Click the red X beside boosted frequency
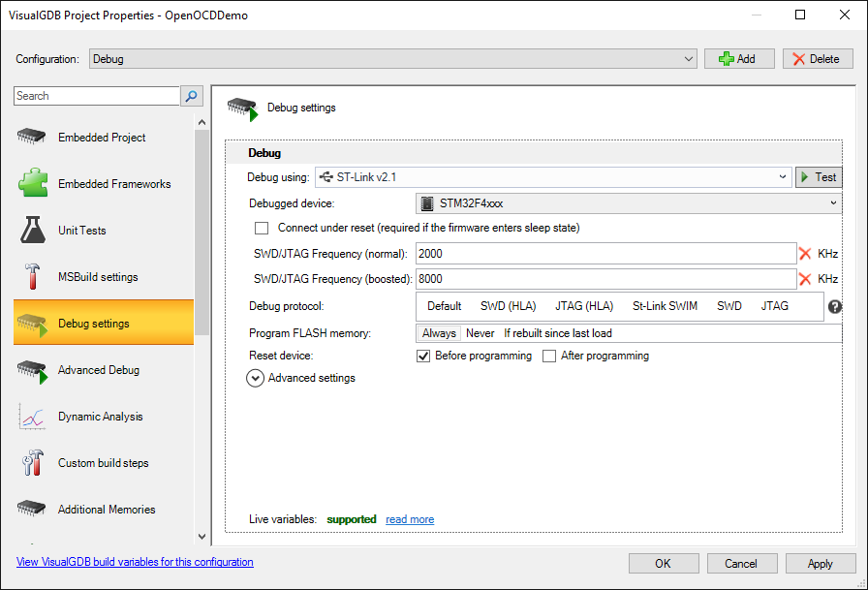This screenshot has height=590, width=868. click(x=805, y=279)
